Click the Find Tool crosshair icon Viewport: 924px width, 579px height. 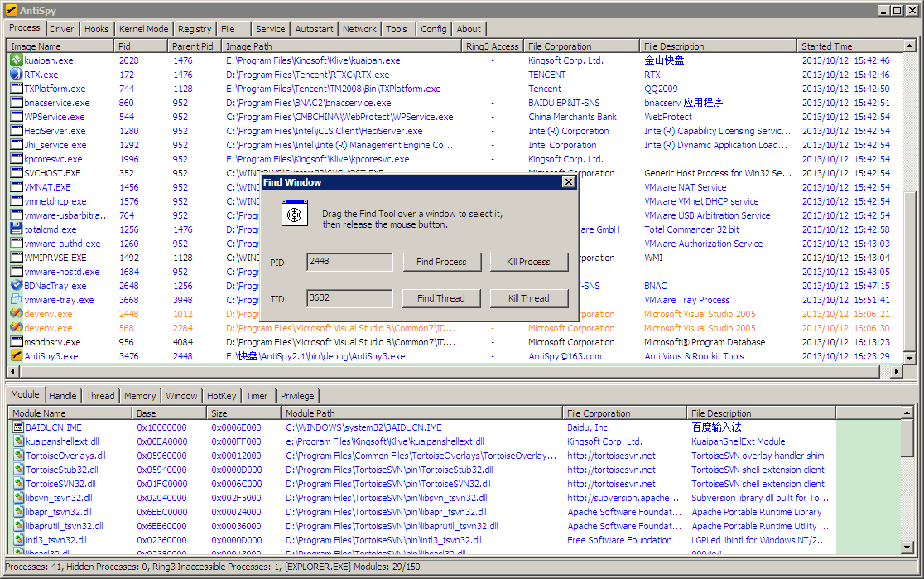click(292, 214)
